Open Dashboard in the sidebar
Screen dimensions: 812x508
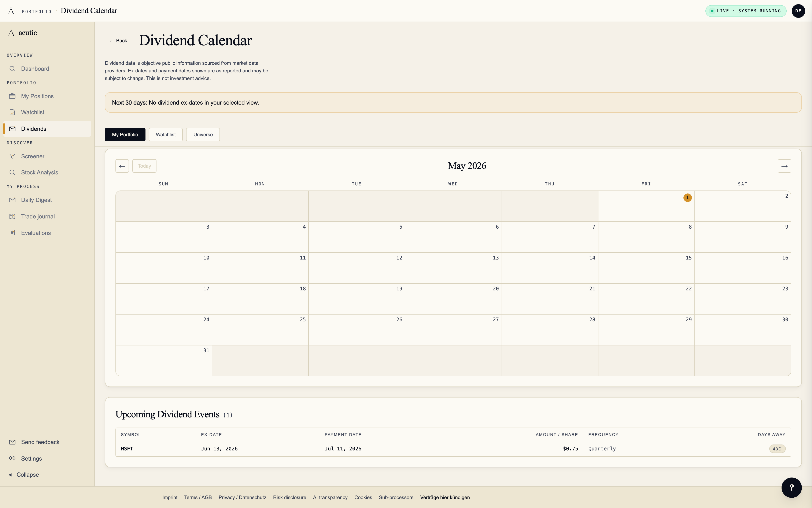click(47, 69)
